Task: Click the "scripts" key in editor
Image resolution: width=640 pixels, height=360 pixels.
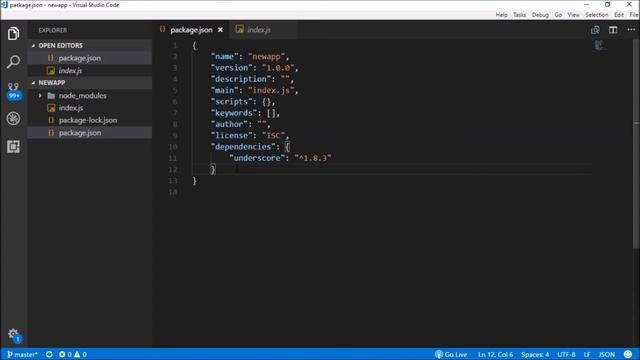Action: (x=231, y=102)
